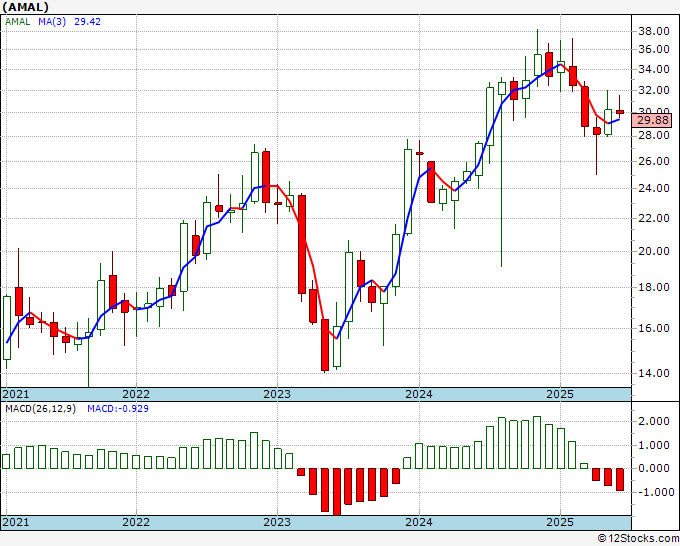Click the lowest red MACD bar in 2023
This screenshot has width=680, height=546.
tap(337, 492)
